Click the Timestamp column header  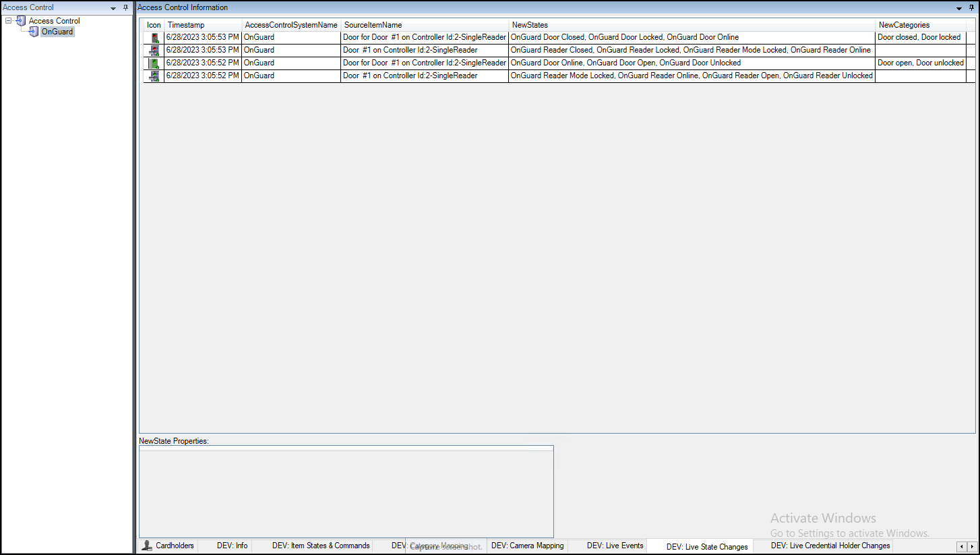coord(186,24)
